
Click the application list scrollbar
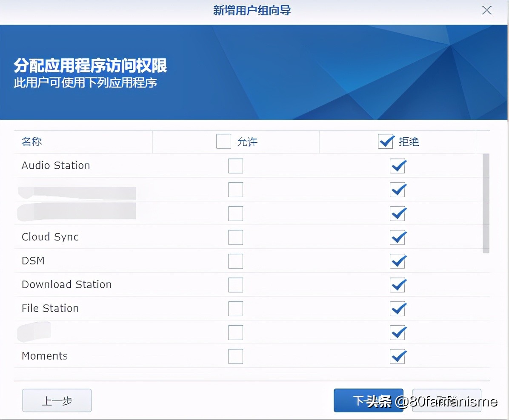click(x=486, y=203)
